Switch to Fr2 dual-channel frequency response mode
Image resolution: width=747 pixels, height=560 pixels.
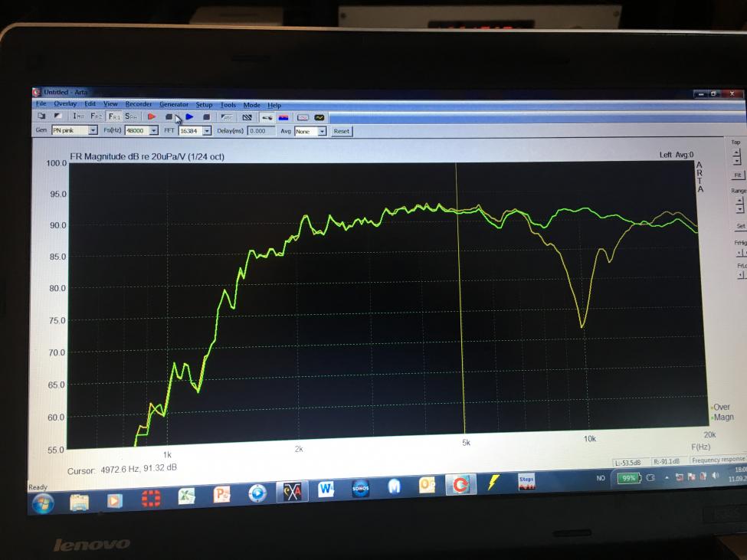pos(97,116)
